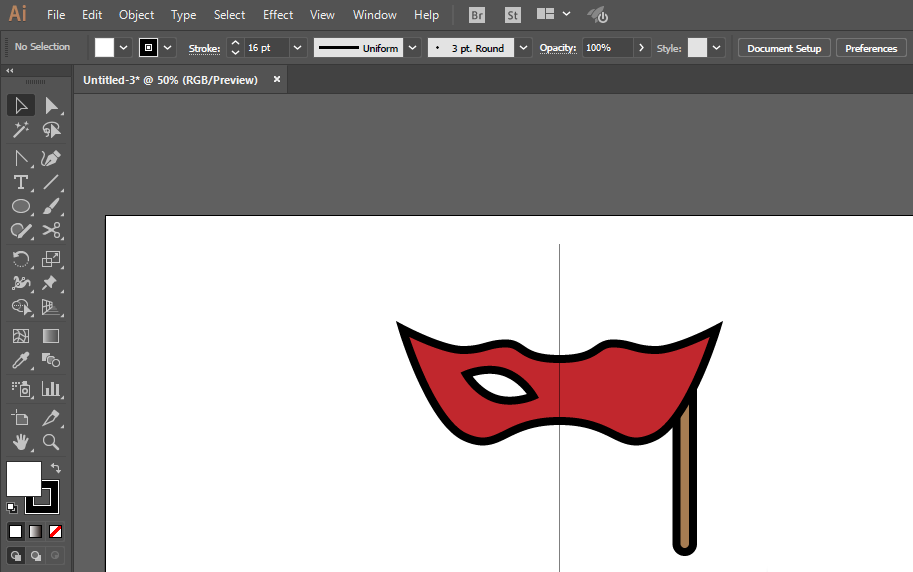The height and width of the screenshot is (572, 913).
Task: Set paint to None mode
Action: (56, 531)
